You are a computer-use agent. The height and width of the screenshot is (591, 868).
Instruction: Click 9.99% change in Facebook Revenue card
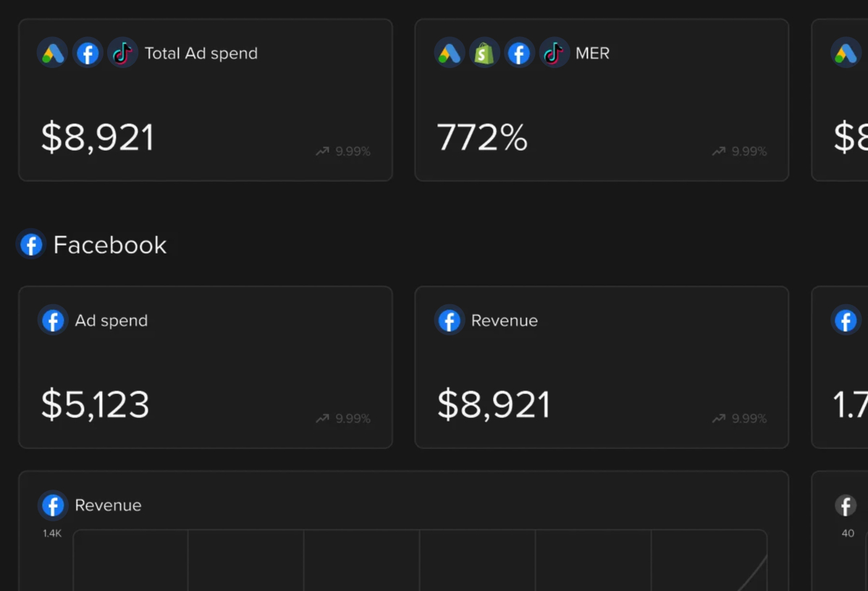(x=749, y=418)
